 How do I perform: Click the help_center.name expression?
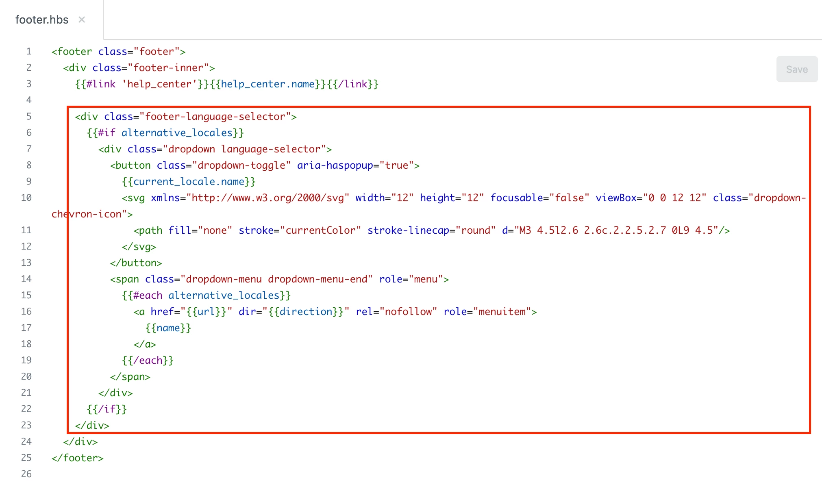click(x=267, y=84)
